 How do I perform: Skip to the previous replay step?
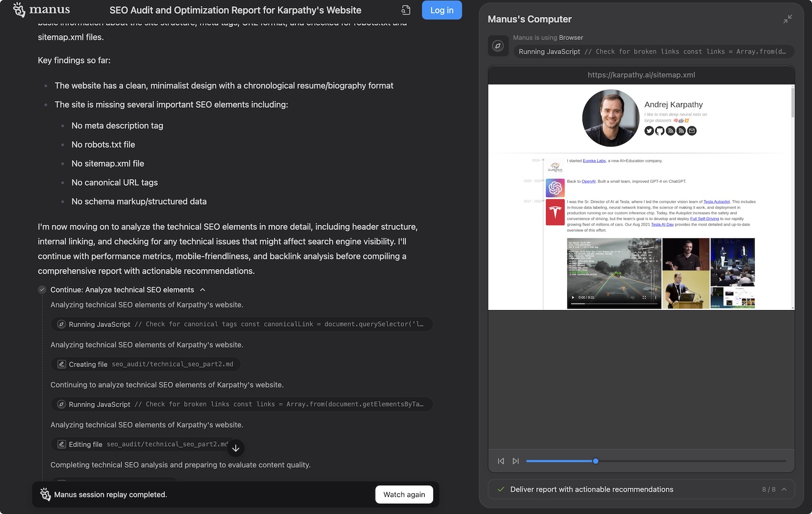[501, 461]
